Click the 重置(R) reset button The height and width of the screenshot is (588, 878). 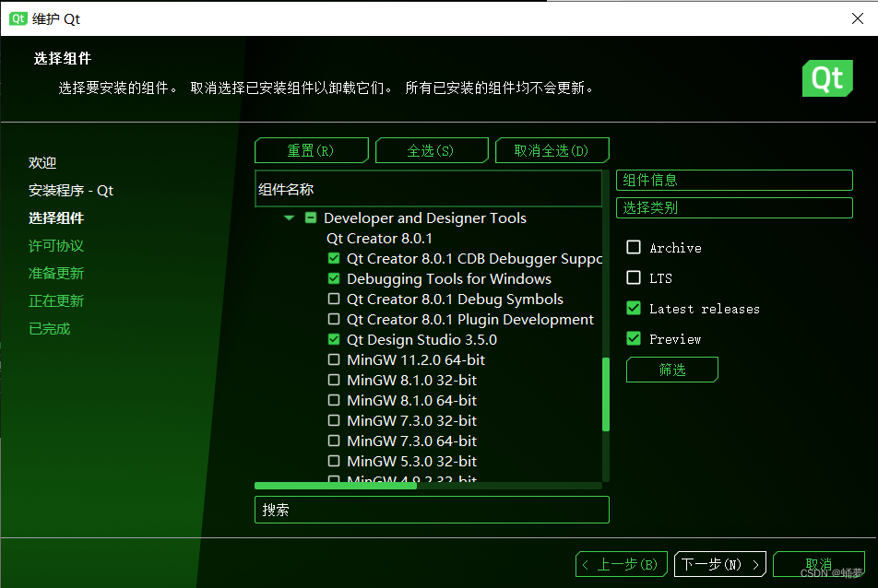click(312, 150)
